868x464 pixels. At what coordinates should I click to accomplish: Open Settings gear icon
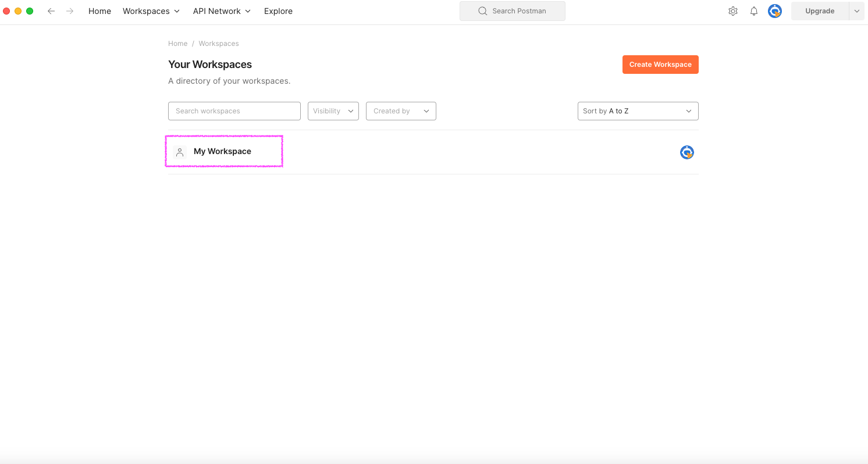coord(733,11)
